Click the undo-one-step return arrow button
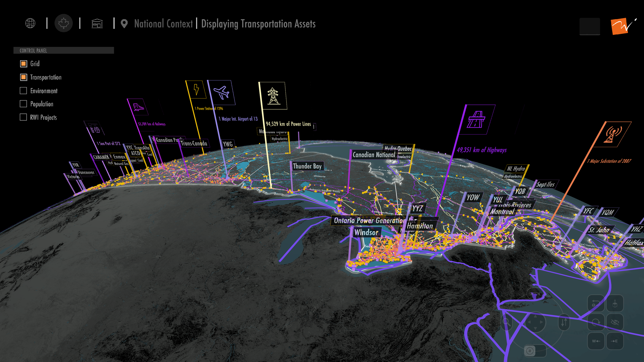Image resolution: width=644 pixels, height=362 pixels. [596, 303]
